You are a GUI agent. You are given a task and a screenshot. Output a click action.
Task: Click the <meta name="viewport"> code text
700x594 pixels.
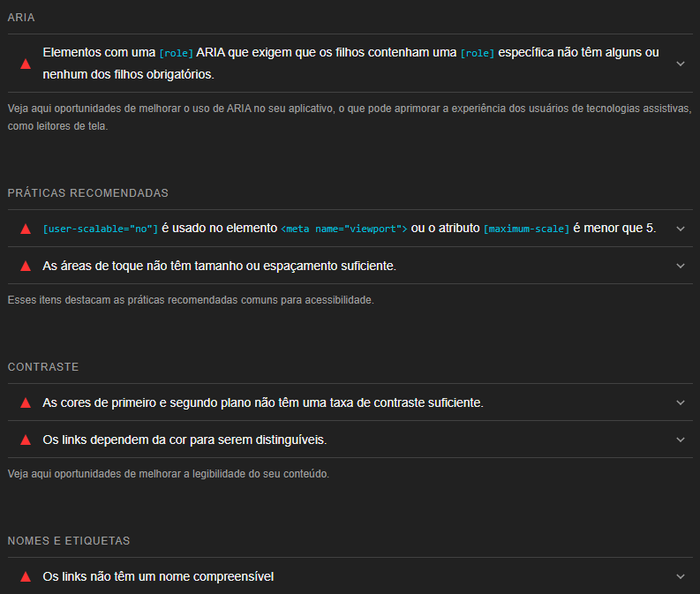tap(343, 229)
